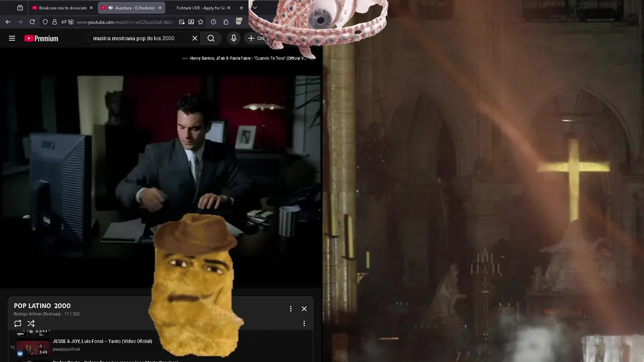Go to YouTube Premium home logo
This screenshot has height=362, width=644.
41,38
